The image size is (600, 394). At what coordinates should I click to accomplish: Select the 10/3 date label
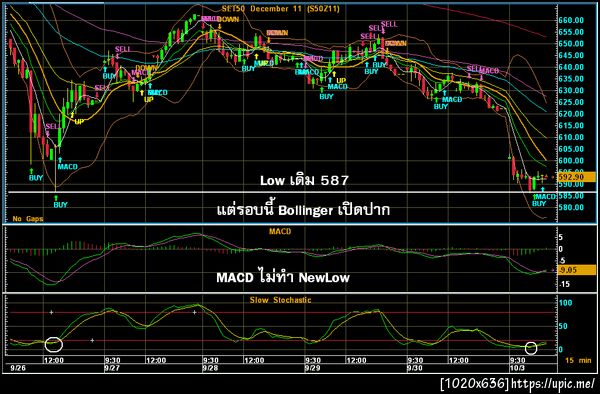[x=517, y=368]
